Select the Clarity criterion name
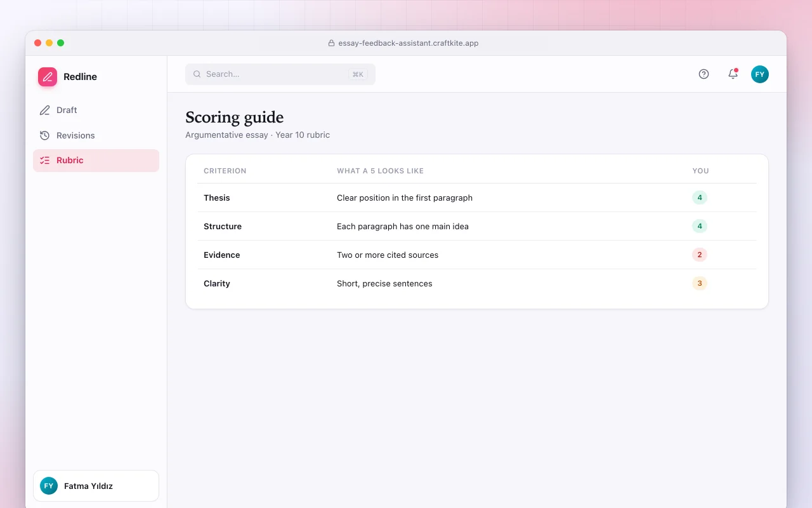The height and width of the screenshot is (508, 812). 217,283
